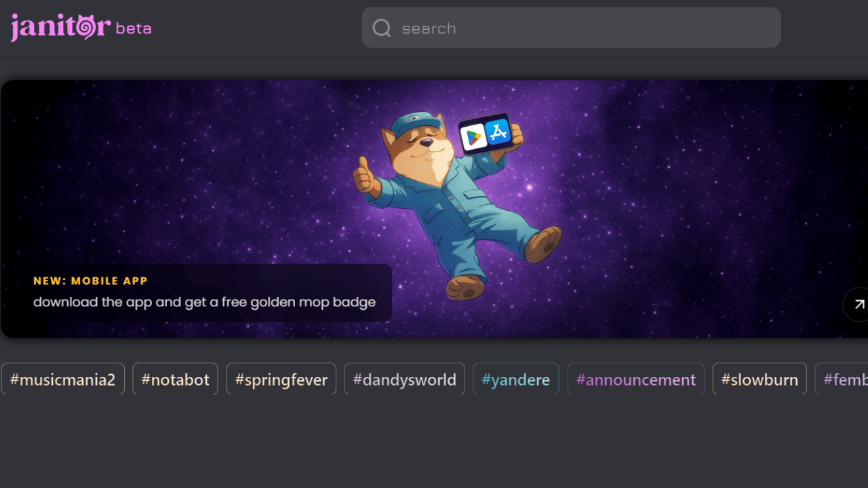Select the #notabot tag
The height and width of the screenshot is (488, 868).
175,379
